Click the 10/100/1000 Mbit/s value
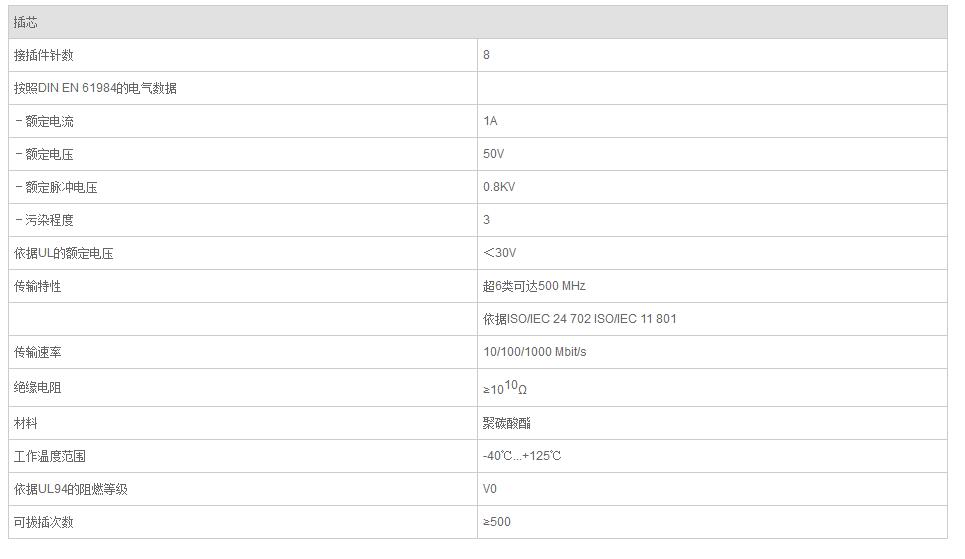The image size is (965, 559). pyautogui.click(x=534, y=352)
